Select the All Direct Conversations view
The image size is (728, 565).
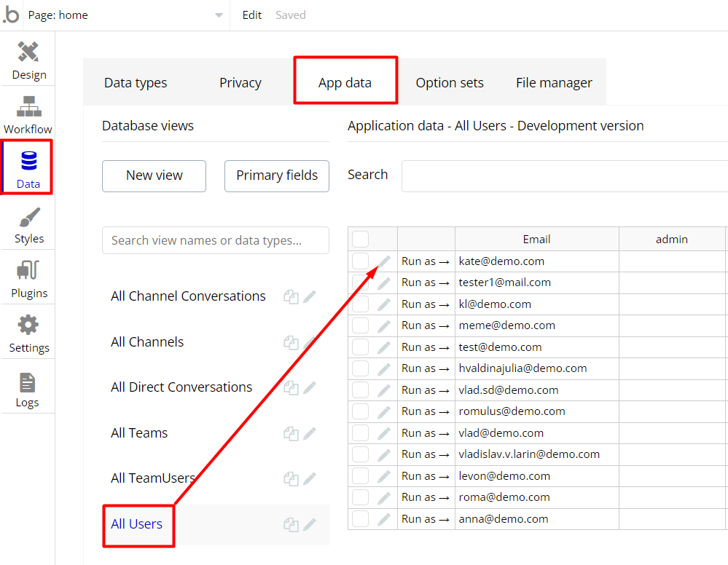coord(181,387)
